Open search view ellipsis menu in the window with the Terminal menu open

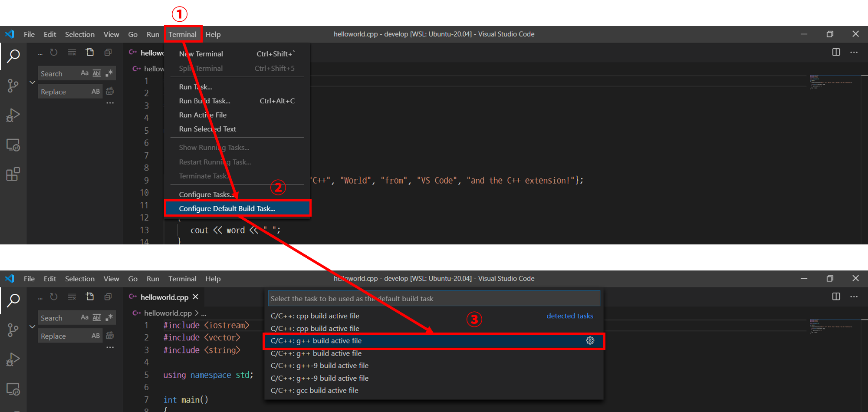pos(40,54)
